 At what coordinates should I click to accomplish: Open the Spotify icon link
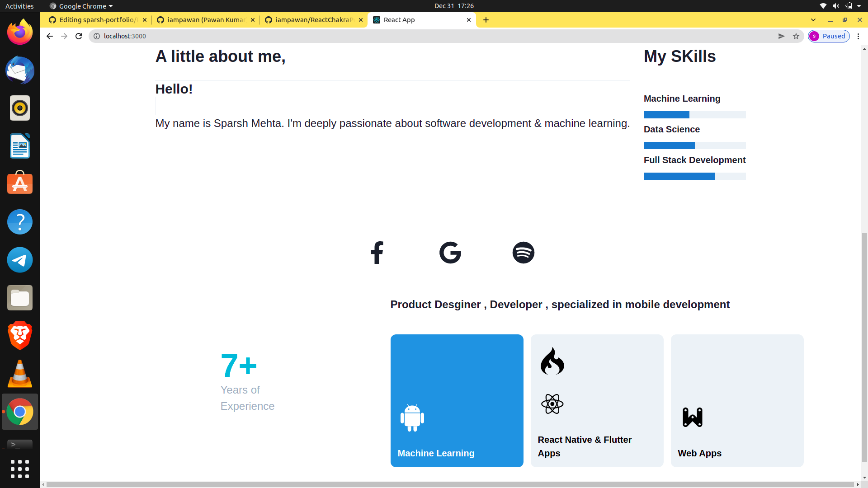[x=523, y=253]
